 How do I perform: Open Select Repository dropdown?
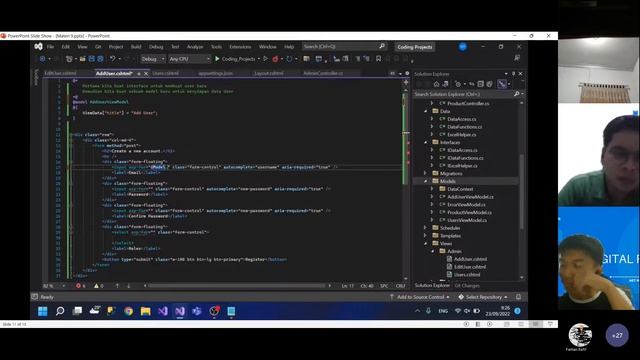point(483,297)
